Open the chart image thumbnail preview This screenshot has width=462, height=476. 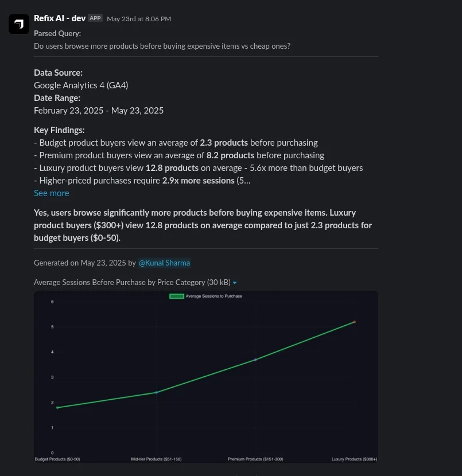[206, 377]
